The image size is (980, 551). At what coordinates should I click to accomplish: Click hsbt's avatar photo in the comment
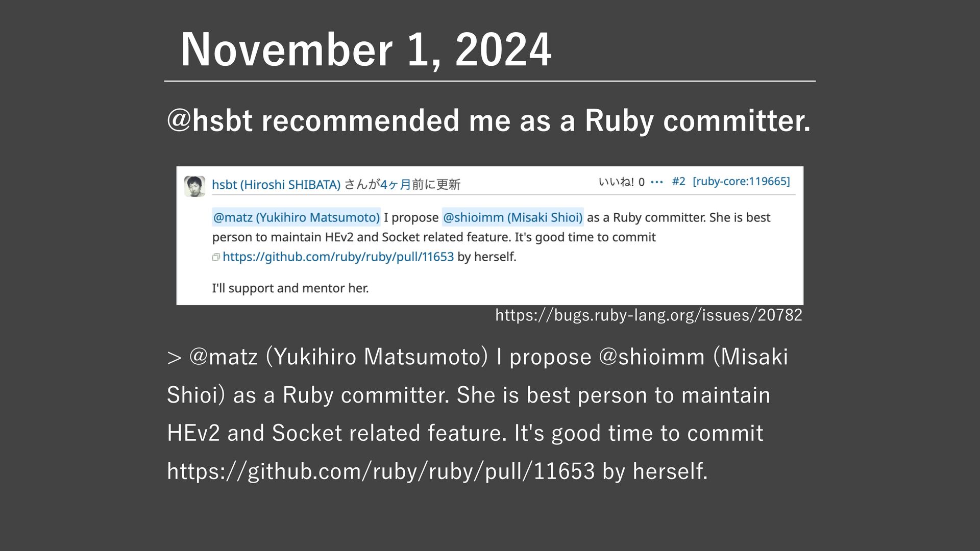pyautogui.click(x=194, y=186)
